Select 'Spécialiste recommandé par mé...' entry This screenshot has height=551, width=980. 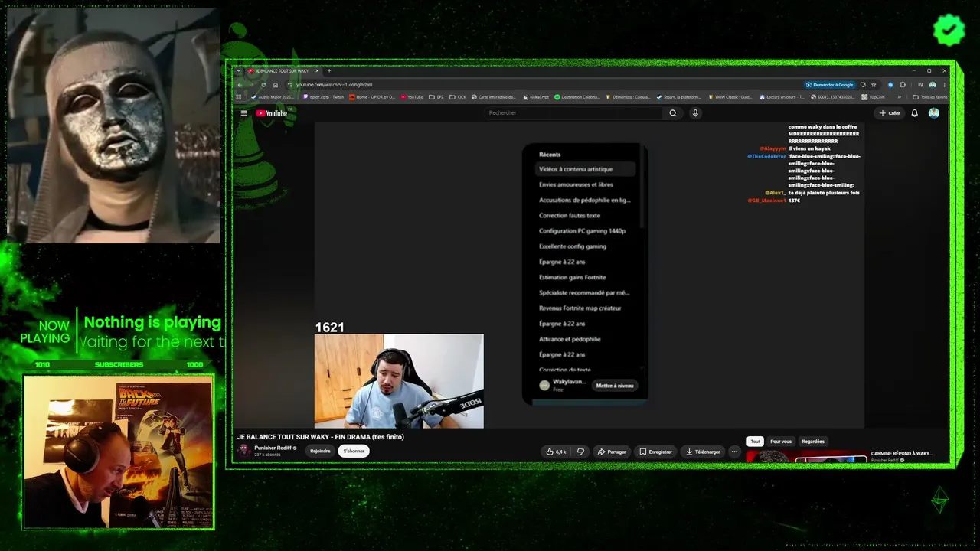pos(586,292)
